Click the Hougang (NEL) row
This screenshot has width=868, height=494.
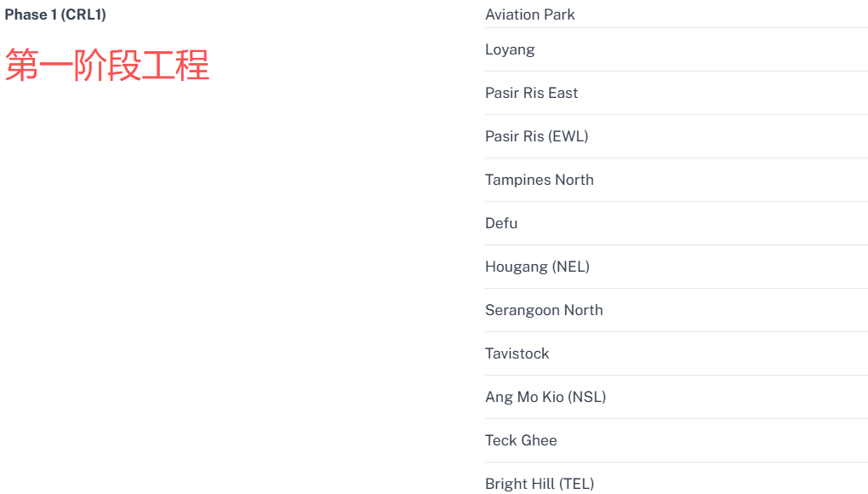click(x=677, y=267)
